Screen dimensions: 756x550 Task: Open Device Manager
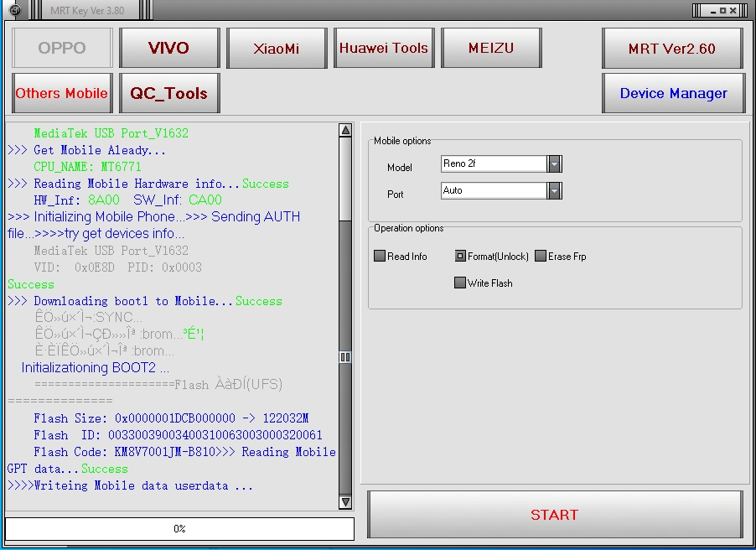(x=674, y=93)
